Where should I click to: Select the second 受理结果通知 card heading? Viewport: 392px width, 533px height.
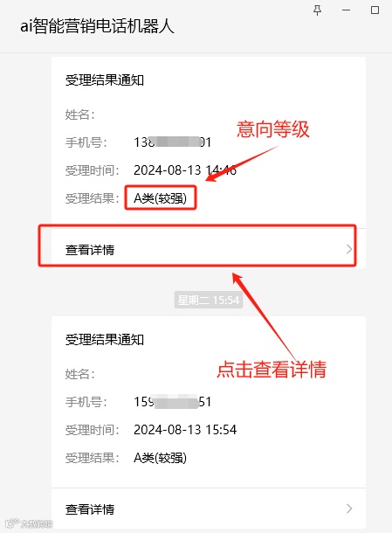105,339
